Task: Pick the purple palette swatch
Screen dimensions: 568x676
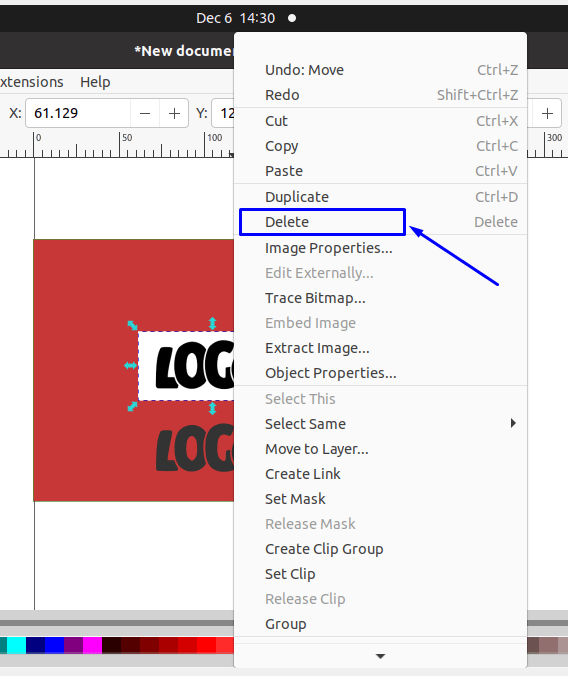Action: click(x=73, y=645)
